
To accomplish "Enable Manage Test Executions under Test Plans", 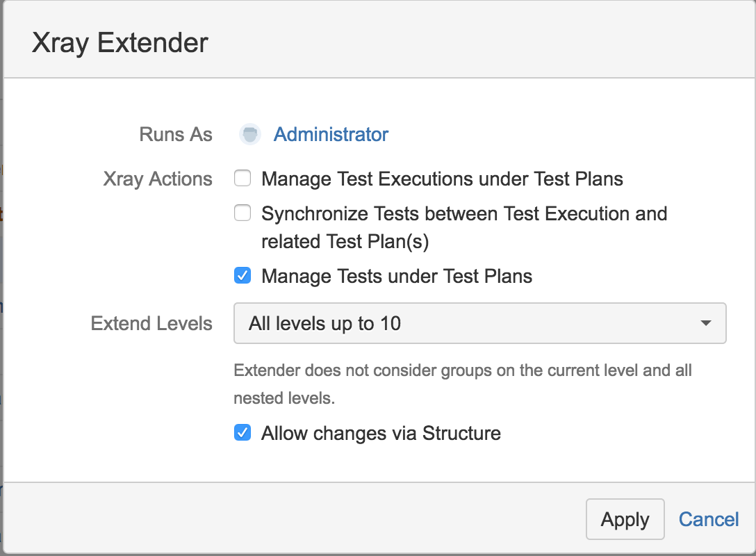I will pyautogui.click(x=242, y=178).
